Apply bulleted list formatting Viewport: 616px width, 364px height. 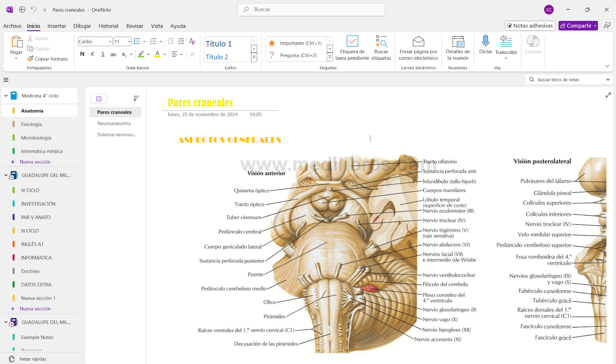137,41
